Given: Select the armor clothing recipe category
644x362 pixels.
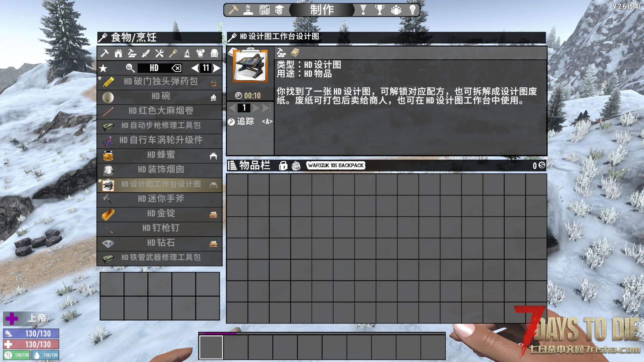Looking at the screenshot, I should (200, 53).
